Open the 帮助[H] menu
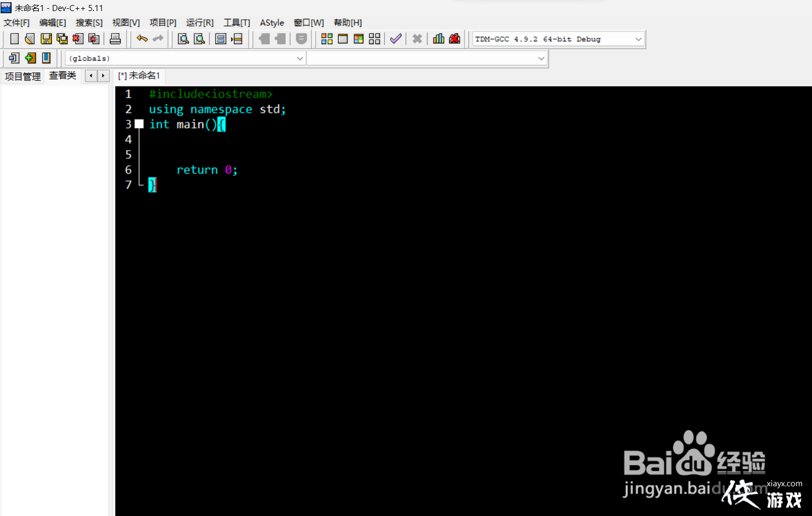Image resolution: width=812 pixels, height=516 pixels. [x=348, y=23]
